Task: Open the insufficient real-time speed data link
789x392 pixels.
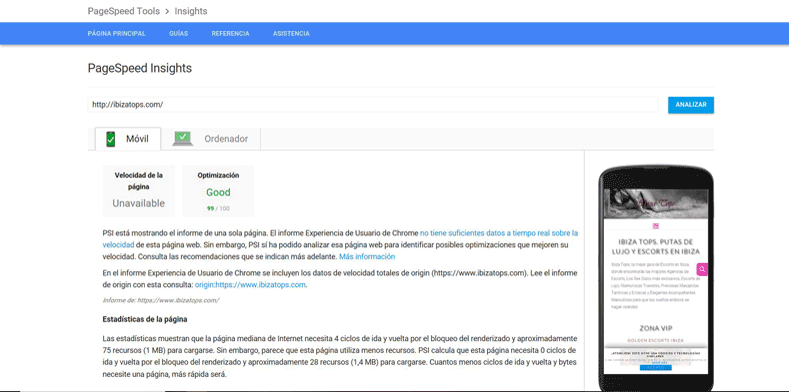Action: 340,239
